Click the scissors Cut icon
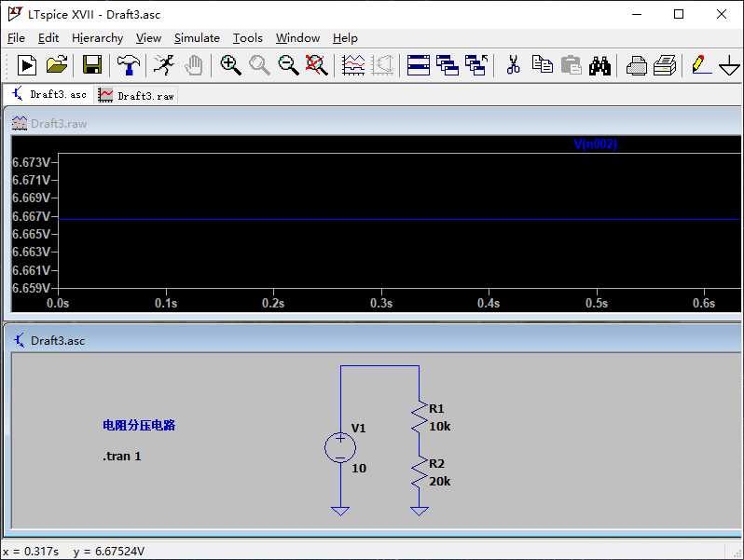744x560 pixels. tap(513, 64)
